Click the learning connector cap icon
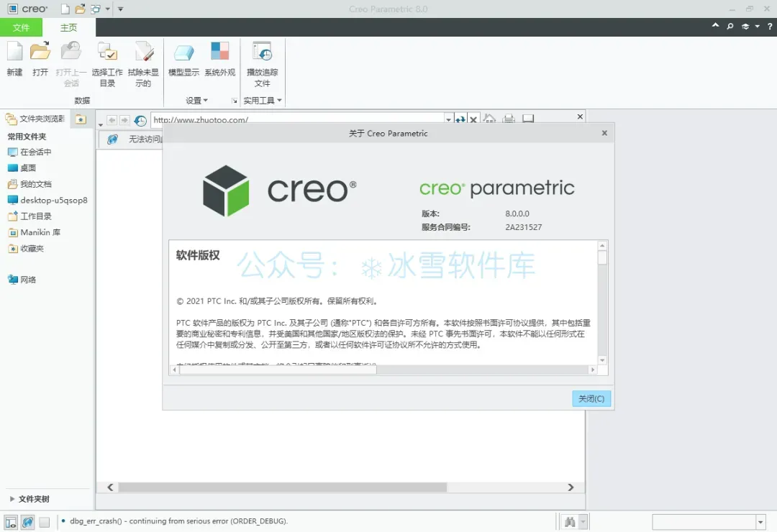 click(745, 27)
